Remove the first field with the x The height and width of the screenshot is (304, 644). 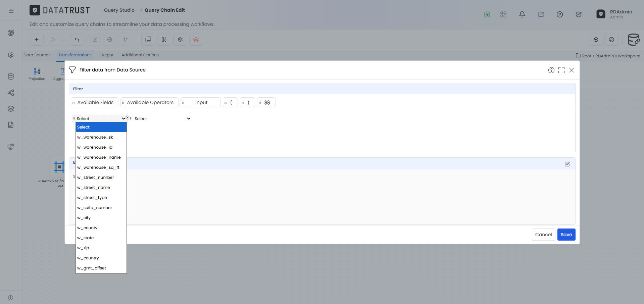pos(128,117)
